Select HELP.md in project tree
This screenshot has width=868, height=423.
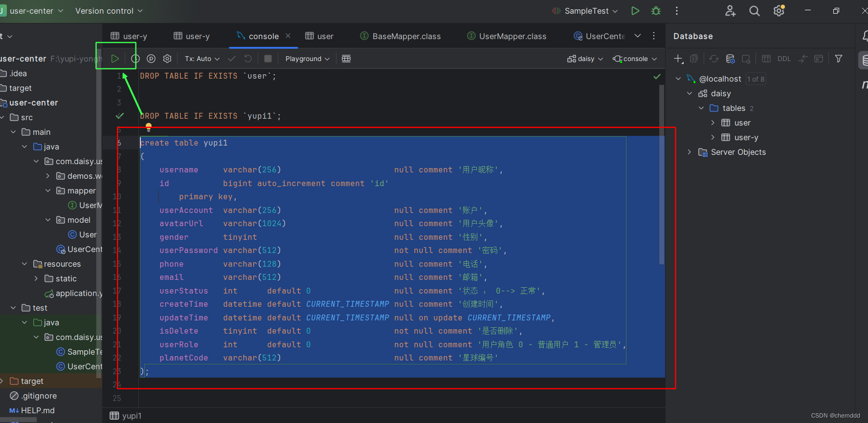(32, 410)
